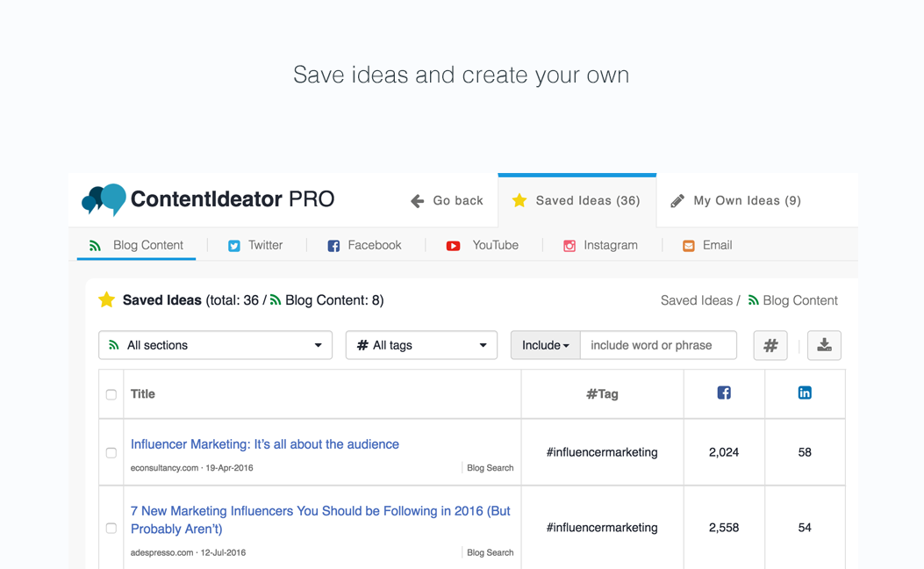
Task: Click the hashtag filter button
Action: [x=770, y=345]
